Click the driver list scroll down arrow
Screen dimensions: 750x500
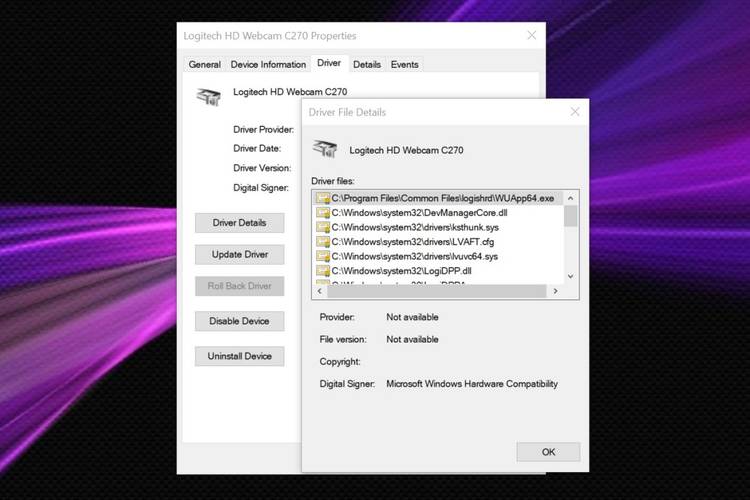click(570, 276)
